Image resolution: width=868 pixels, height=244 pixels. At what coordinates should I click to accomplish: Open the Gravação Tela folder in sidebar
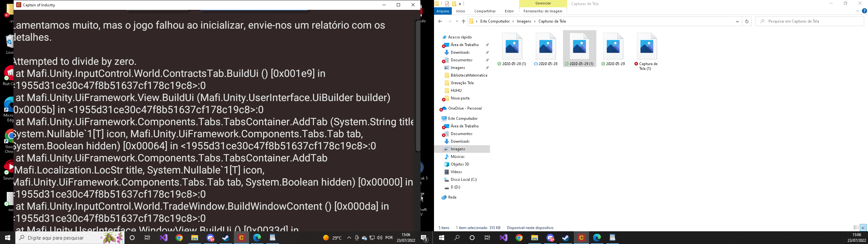(462, 83)
